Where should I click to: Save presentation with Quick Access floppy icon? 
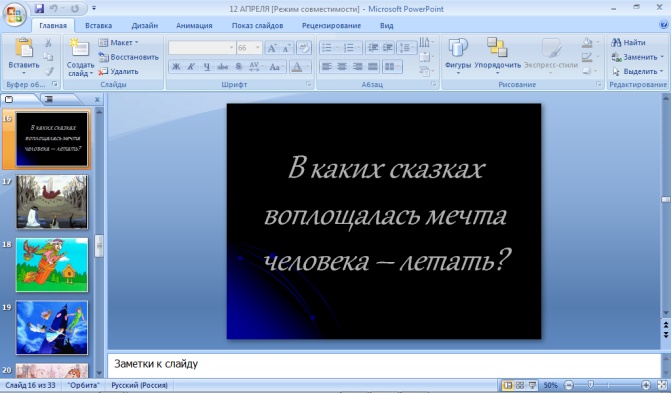coord(39,9)
